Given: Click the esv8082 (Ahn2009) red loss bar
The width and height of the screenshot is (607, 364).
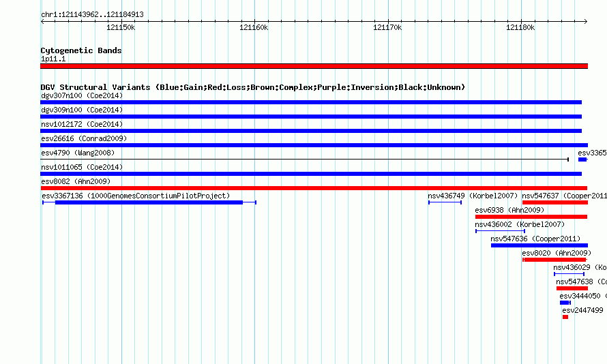Looking at the screenshot, I should (314, 188).
